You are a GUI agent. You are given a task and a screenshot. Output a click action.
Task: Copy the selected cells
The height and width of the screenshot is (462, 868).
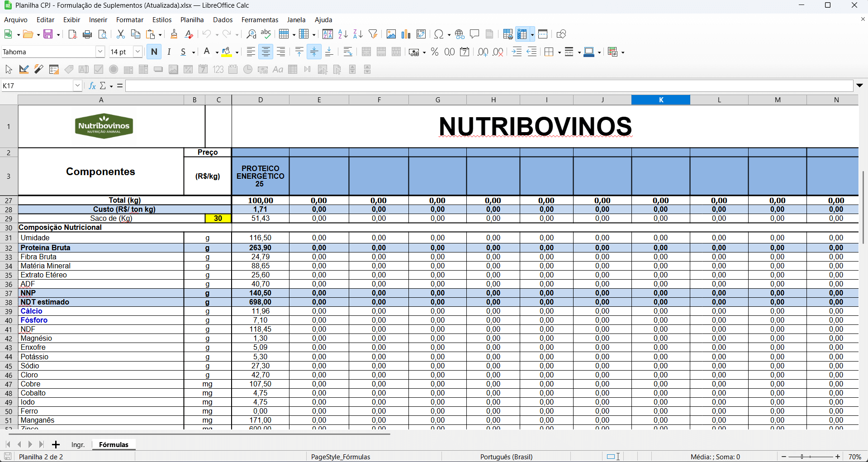[x=136, y=34]
